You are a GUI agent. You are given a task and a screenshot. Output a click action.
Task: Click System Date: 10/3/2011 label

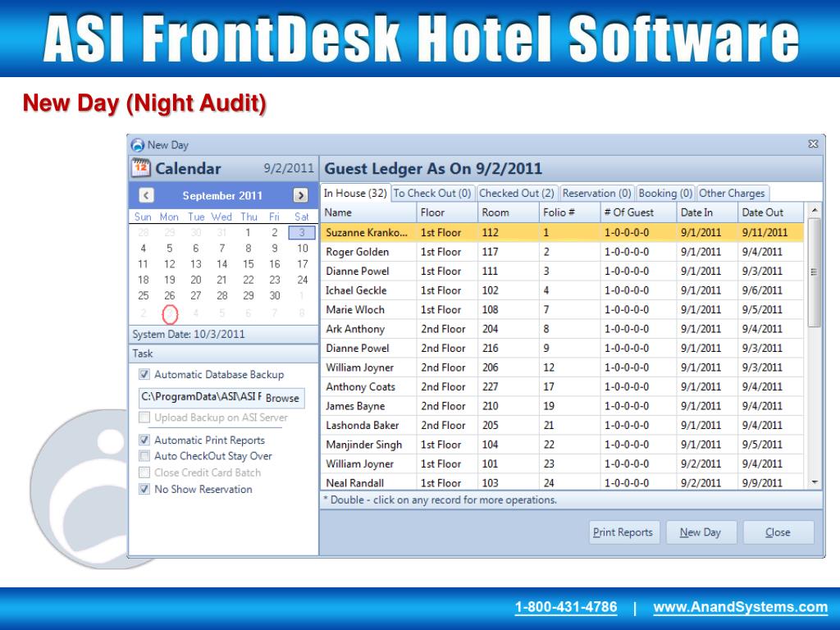pyautogui.click(x=189, y=335)
